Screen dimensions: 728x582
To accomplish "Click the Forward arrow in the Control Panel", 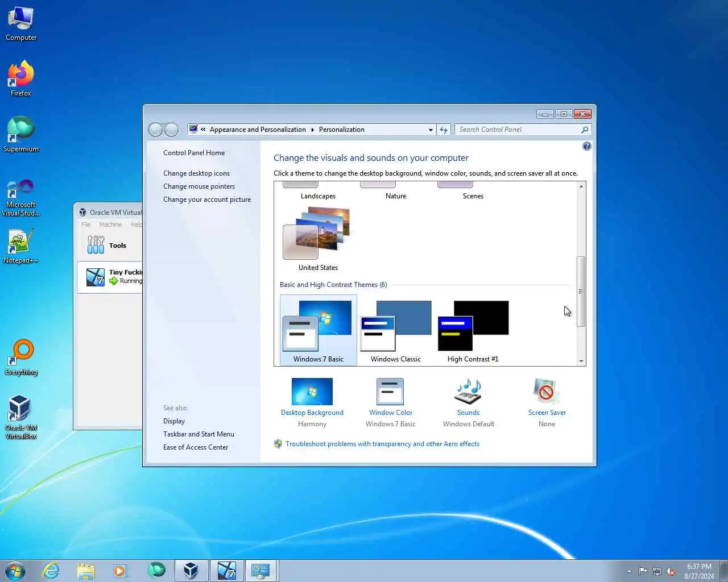I will pyautogui.click(x=171, y=130).
